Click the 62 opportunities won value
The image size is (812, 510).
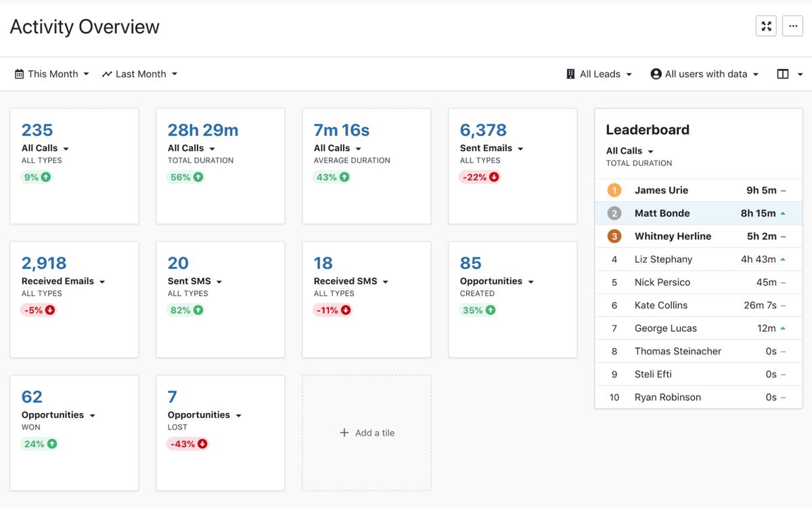coord(32,397)
